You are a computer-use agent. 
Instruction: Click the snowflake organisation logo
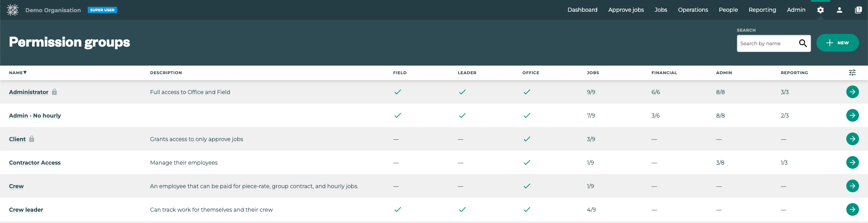point(13,10)
